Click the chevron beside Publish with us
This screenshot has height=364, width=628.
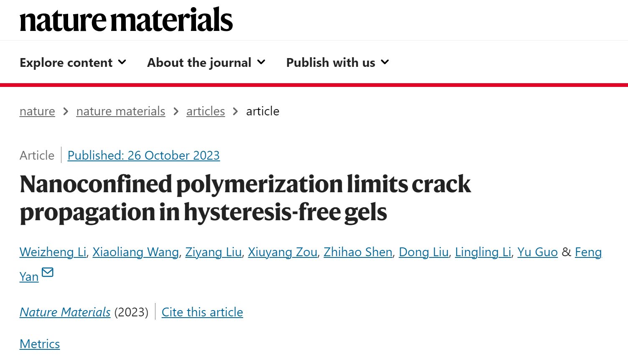coord(385,62)
